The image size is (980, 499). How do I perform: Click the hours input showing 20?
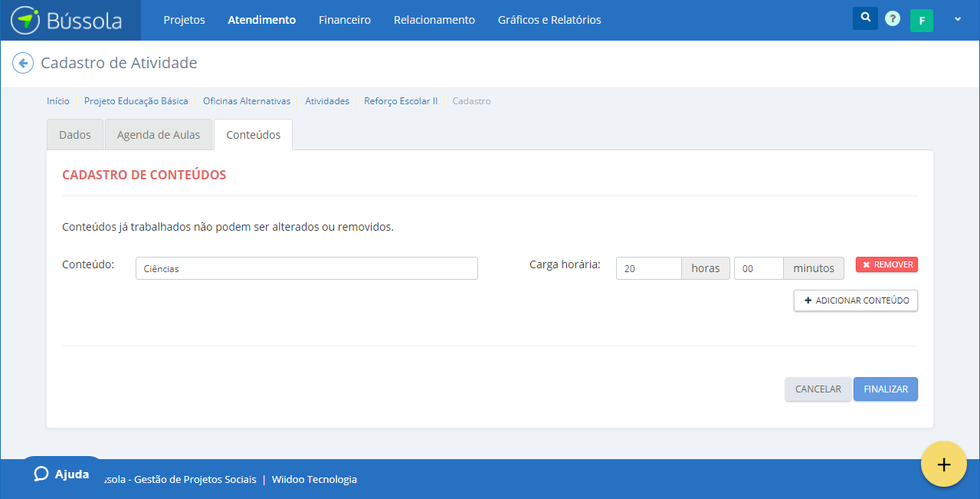pyautogui.click(x=648, y=268)
